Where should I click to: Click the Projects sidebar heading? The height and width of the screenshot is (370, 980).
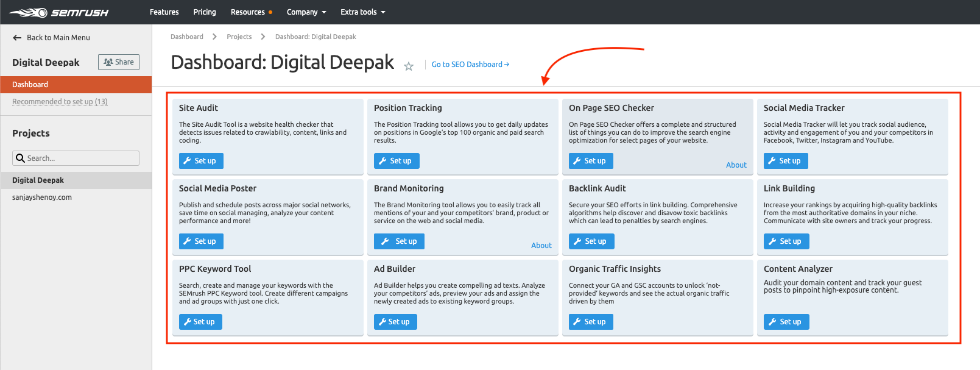[x=31, y=133]
